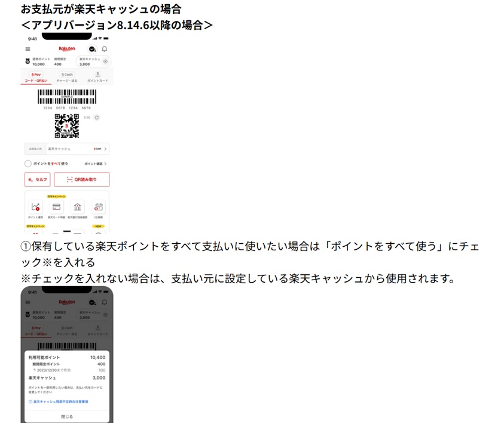
Task: Open ポイント運用 shortcut icon
Action: 35,207
